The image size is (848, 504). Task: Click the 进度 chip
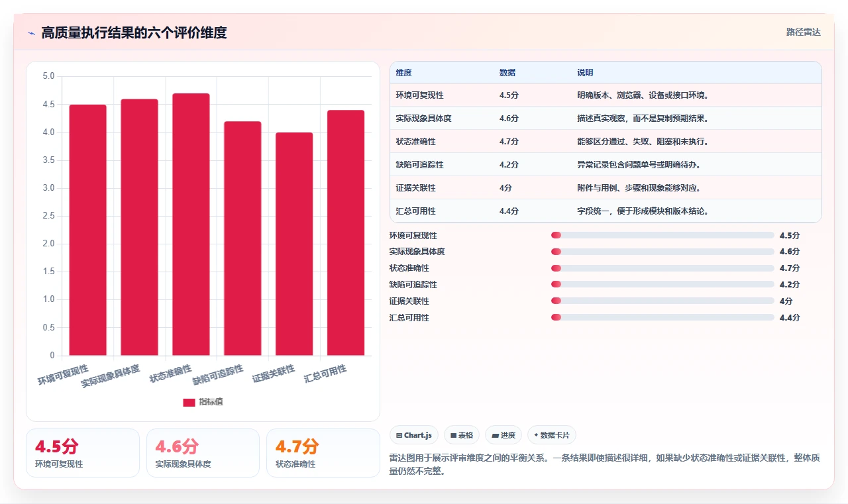503,435
